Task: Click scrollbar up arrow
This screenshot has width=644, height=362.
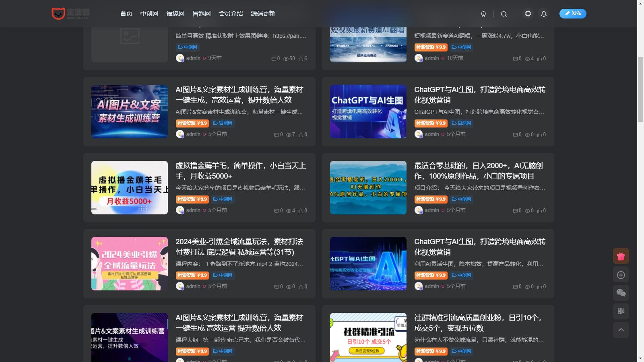Action: click(640, 3)
